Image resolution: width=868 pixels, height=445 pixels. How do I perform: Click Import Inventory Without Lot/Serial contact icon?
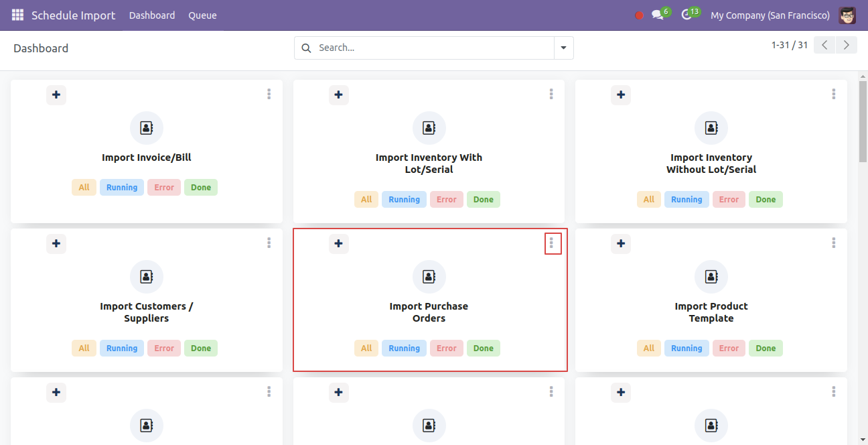click(711, 128)
